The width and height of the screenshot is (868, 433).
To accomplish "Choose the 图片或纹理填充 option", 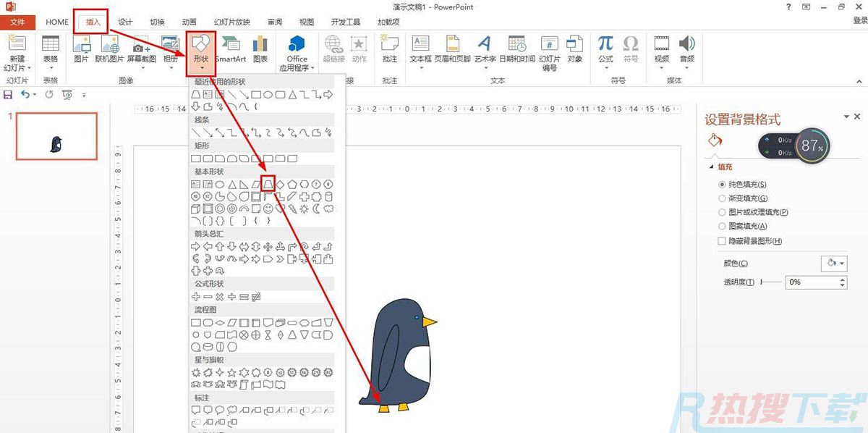I will (x=722, y=212).
